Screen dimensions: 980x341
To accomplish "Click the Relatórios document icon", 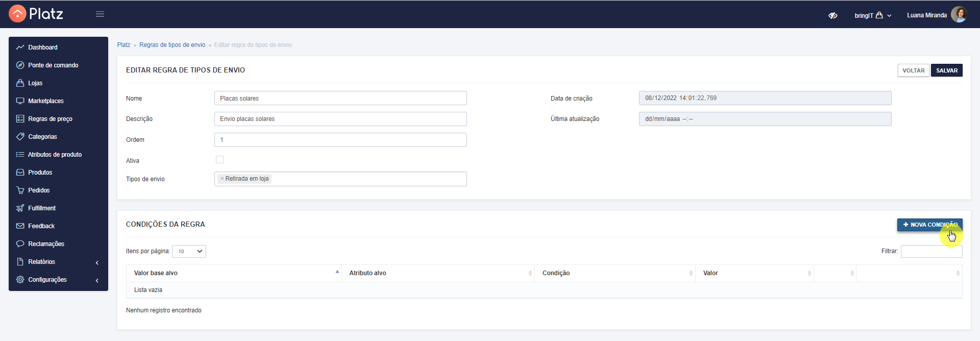I will (20, 262).
